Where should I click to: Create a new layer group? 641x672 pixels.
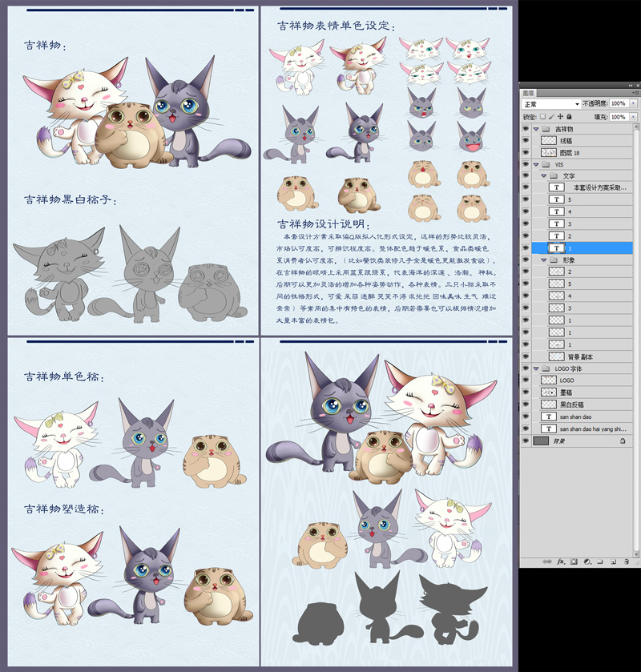[600, 561]
